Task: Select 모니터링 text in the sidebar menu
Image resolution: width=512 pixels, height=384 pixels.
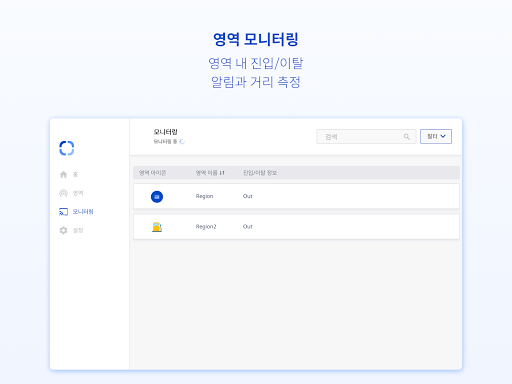Action: 83,212
